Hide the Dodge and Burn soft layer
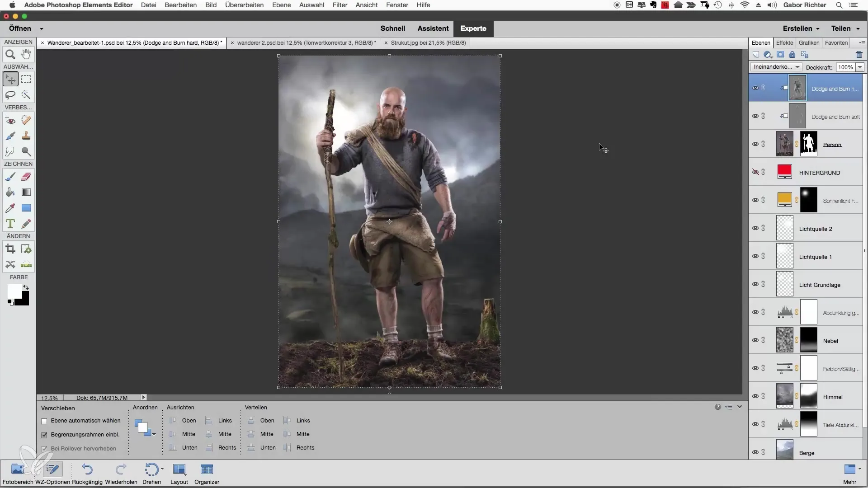The width and height of the screenshot is (868, 488). (x=755, y=116)
